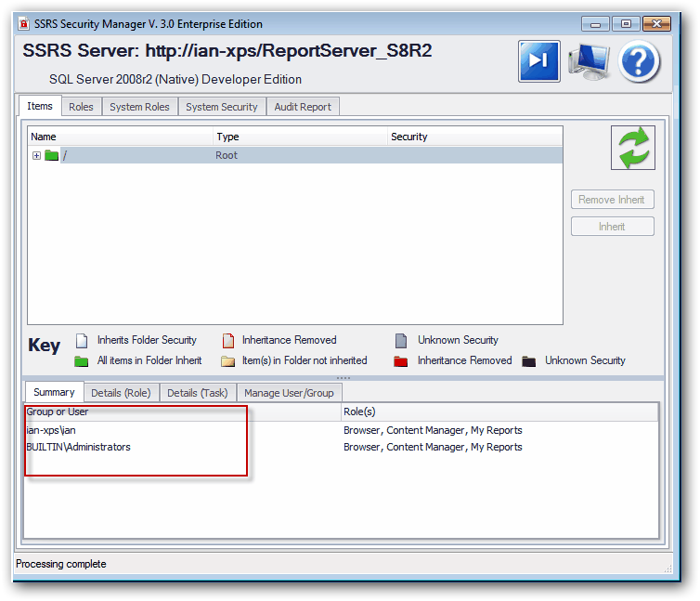700x601 pixels.
Task: Open the Audit Report tab
Action: tap(303, 107)
